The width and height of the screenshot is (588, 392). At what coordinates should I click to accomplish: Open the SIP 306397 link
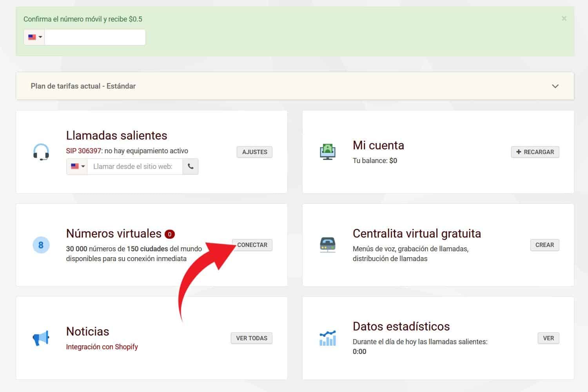point(83,151)
